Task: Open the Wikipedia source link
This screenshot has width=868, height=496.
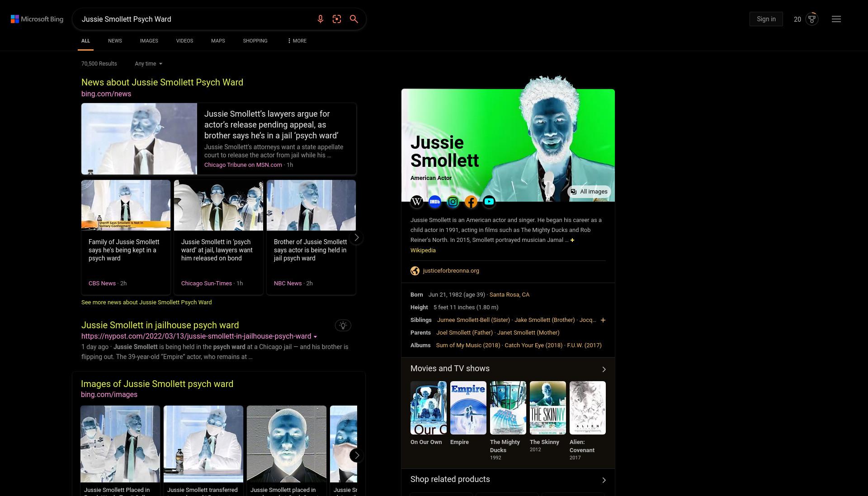Action: (x=423, y=250)
